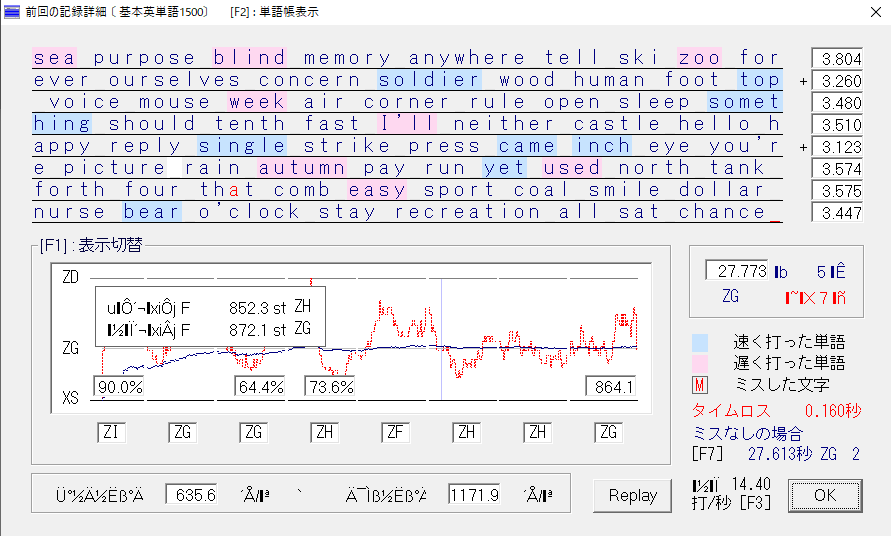
Task: Click the [F2]:単語帳表示 title text
Action: click(274, 12)
